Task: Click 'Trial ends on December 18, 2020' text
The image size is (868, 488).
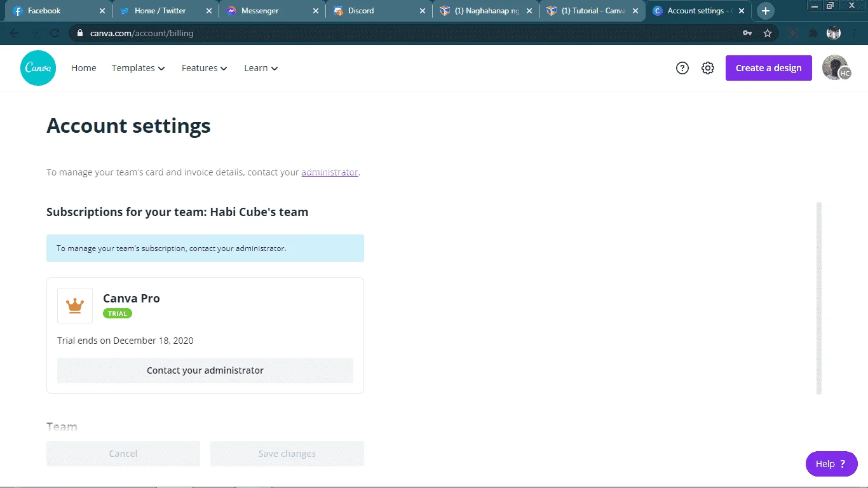Action: [x=125, y=341]
